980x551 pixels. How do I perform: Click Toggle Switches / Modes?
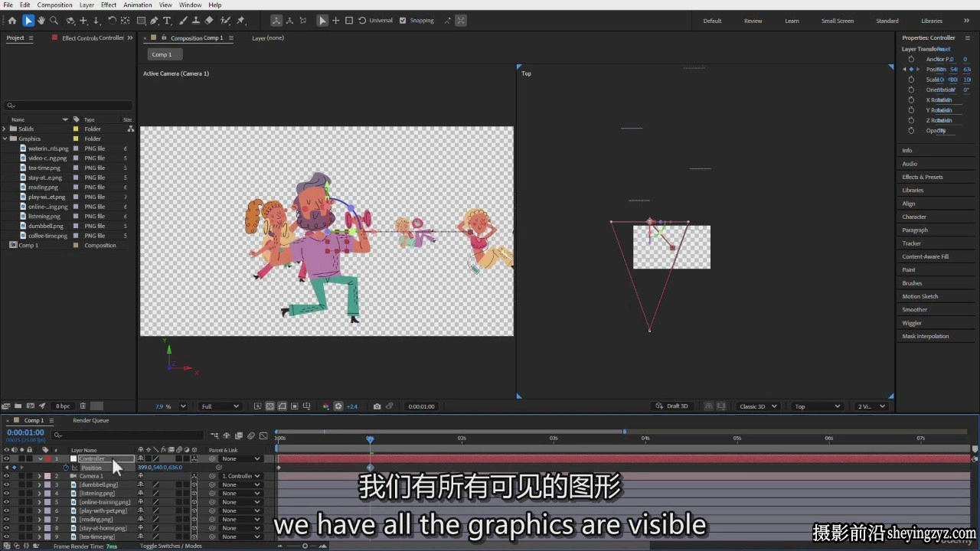coord(171,546)
